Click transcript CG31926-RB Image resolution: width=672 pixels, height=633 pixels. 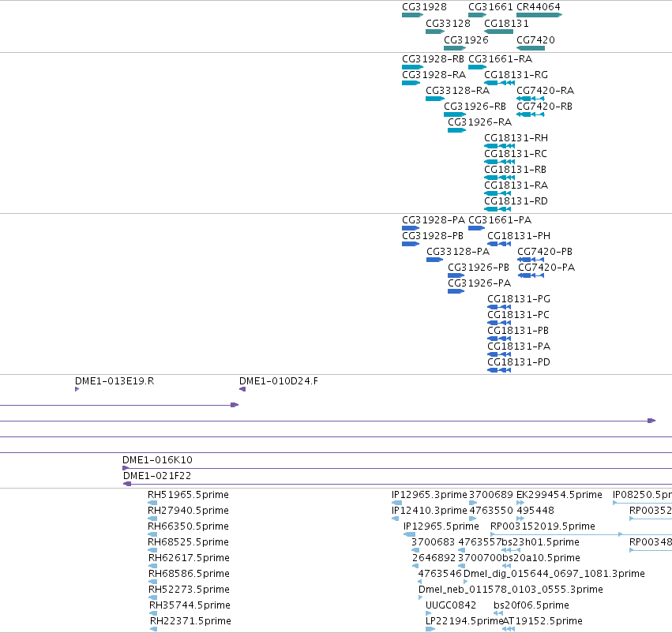pyautogui.click(x=455, y=114)
